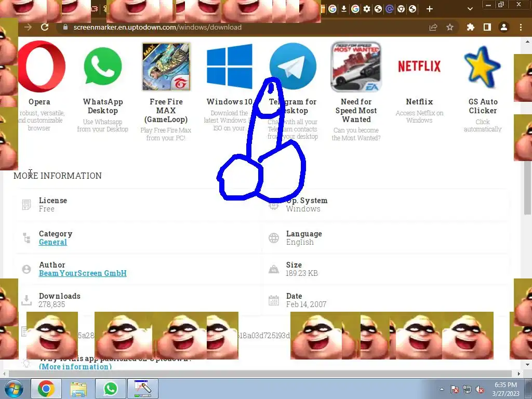Open the WhatsApp Desktop title link
Image resolution: width=532 pixels, height=399 pixels.
[103, 106]
